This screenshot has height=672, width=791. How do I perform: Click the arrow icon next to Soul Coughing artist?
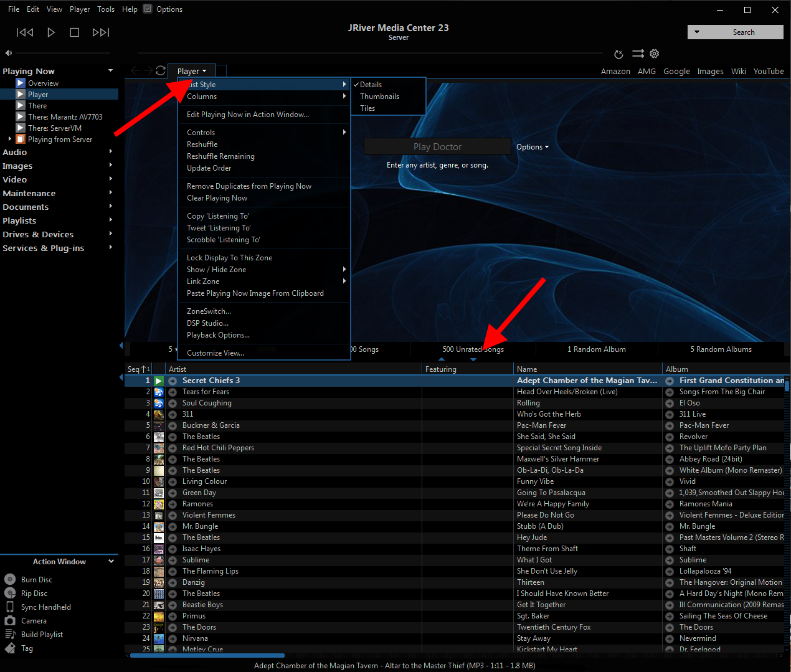[x=173, y=403]
